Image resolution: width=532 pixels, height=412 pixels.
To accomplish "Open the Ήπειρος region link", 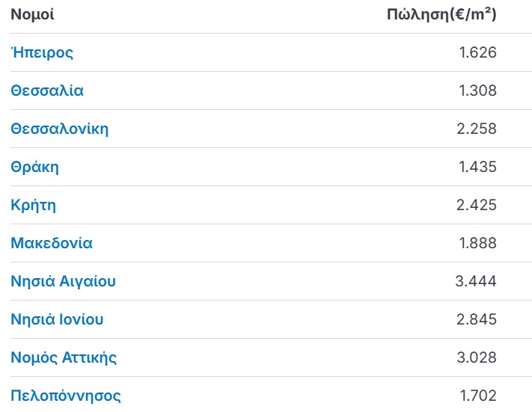I will coord(42,52).
